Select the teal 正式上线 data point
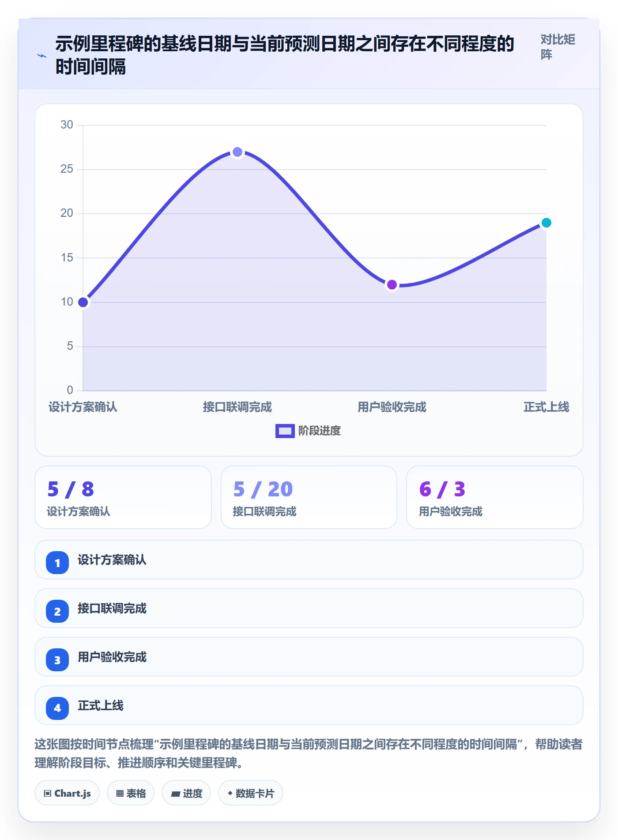Screen dimensions: 618x840 546,223
